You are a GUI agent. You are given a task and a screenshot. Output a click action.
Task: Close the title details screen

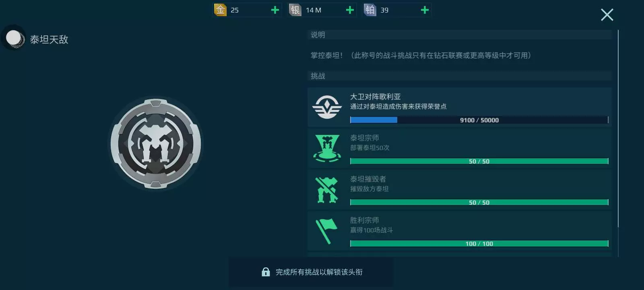click(x=607, y=15)
